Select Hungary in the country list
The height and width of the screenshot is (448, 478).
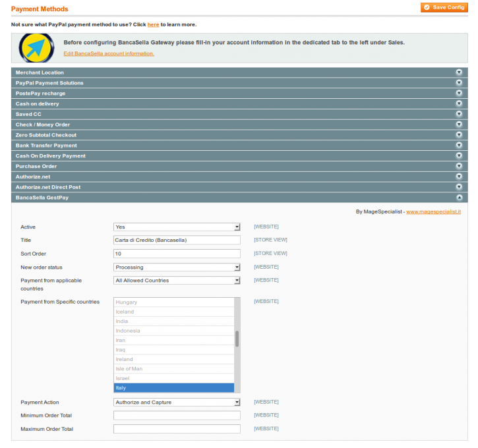174,302
